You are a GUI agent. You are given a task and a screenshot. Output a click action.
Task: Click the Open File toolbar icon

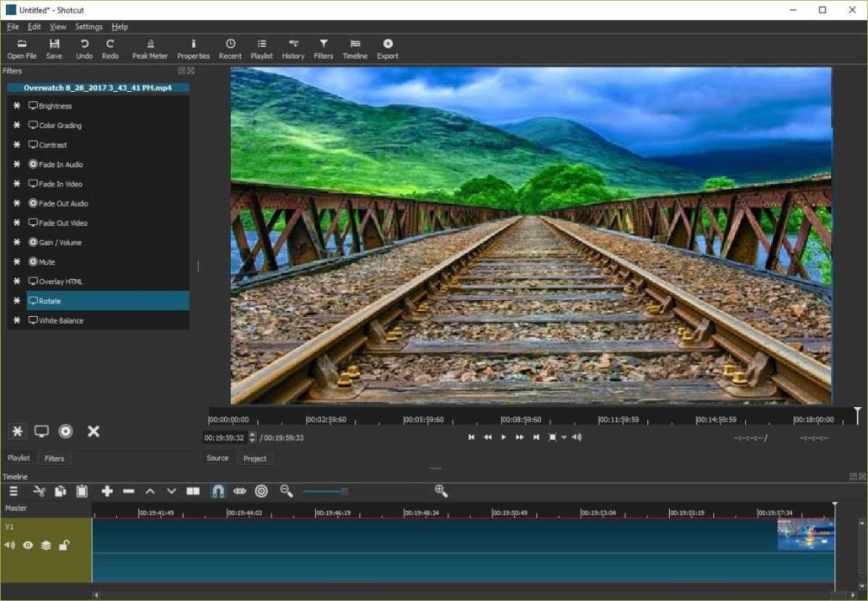click(x=22, y=49)
